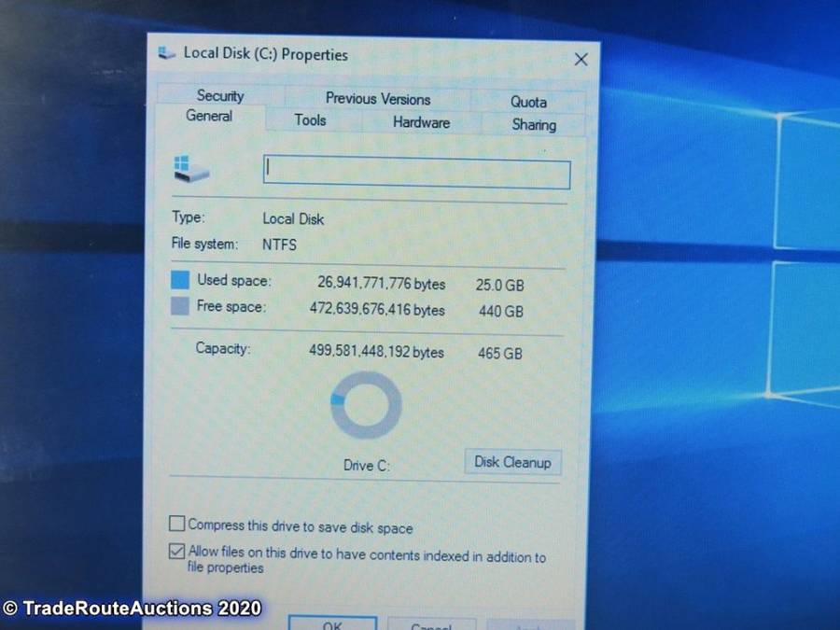840x630 pixels.
Task: Open the Previous Versions tab
Action: [378, 99]
